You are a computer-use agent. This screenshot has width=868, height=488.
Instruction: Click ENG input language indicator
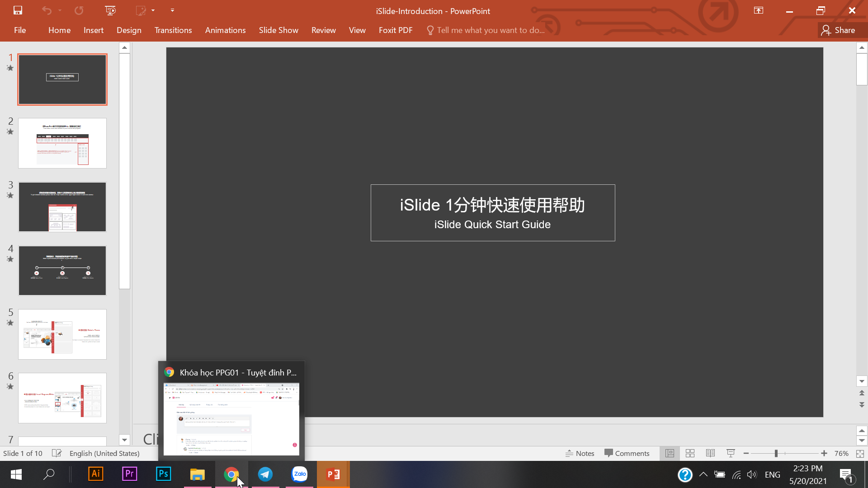(772, 474)
